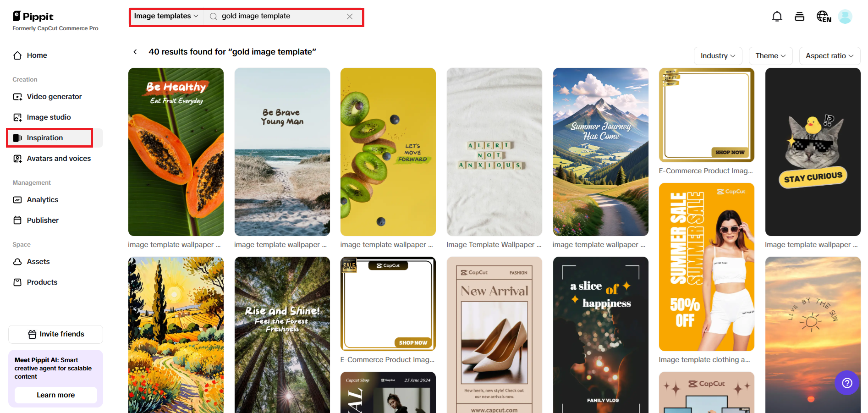Go back using the results arrow
Image resolution: width=868 pixels, height=413 pixels.
pos(135,52)
